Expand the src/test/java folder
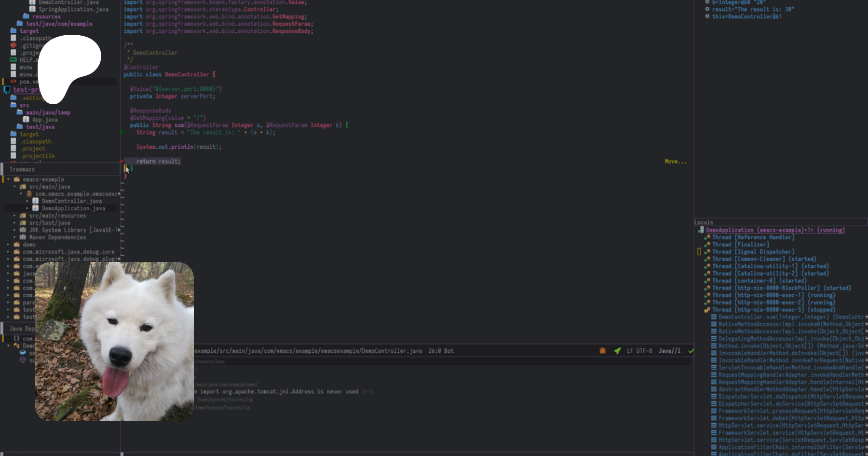 pos(14,223)
